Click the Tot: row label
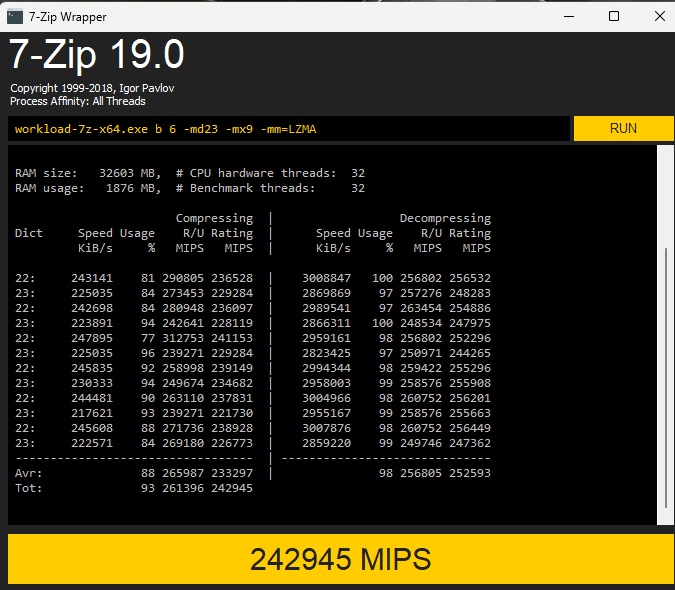 click(29, 488)
